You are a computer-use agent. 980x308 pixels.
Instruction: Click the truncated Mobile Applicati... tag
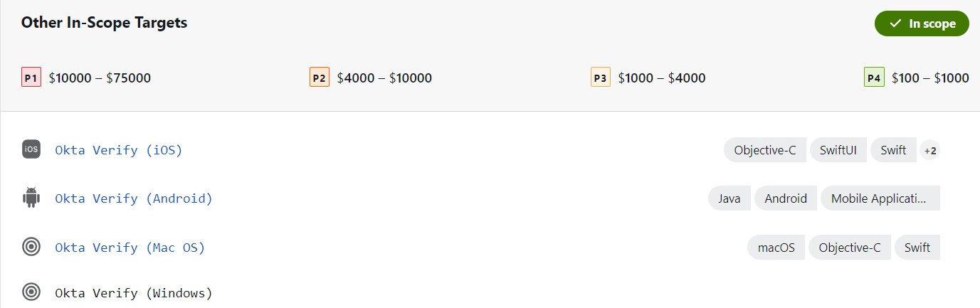[x=880, y=198]
